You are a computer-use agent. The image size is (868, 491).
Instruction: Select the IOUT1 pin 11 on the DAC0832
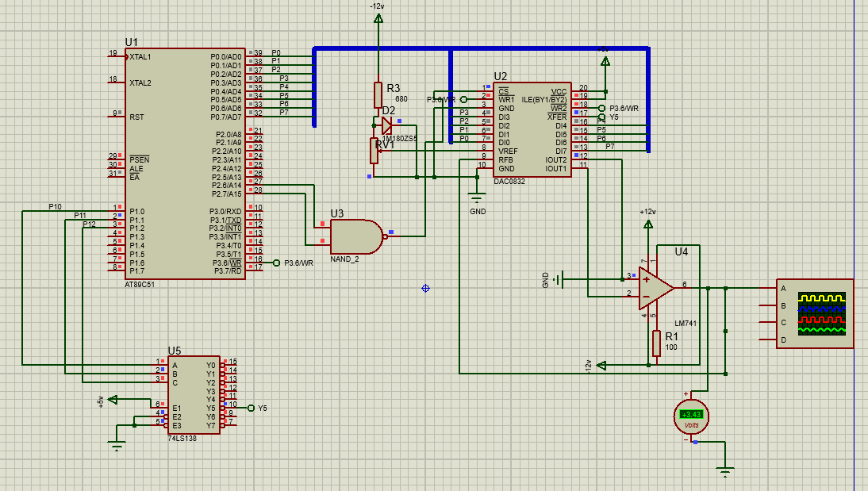[579, 168]
